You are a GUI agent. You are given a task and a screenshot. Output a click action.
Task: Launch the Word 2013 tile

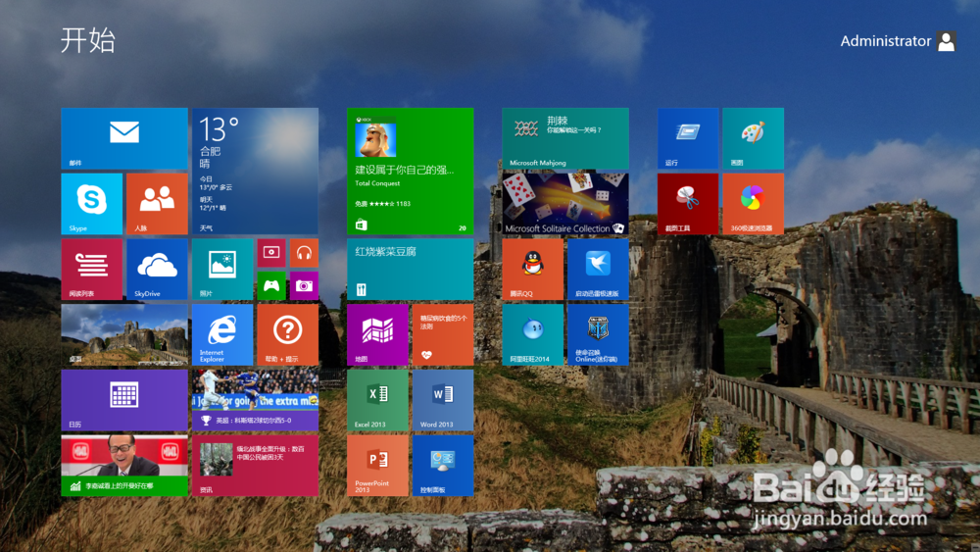(x=443, y=400)
